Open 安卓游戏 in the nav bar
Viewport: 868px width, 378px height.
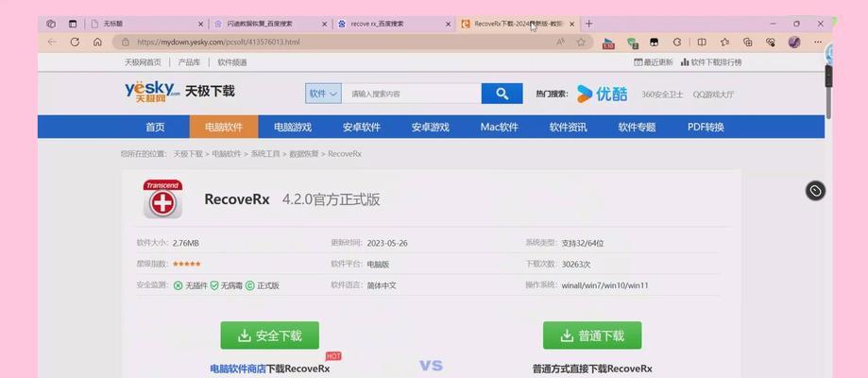click(x=430, y=127)
